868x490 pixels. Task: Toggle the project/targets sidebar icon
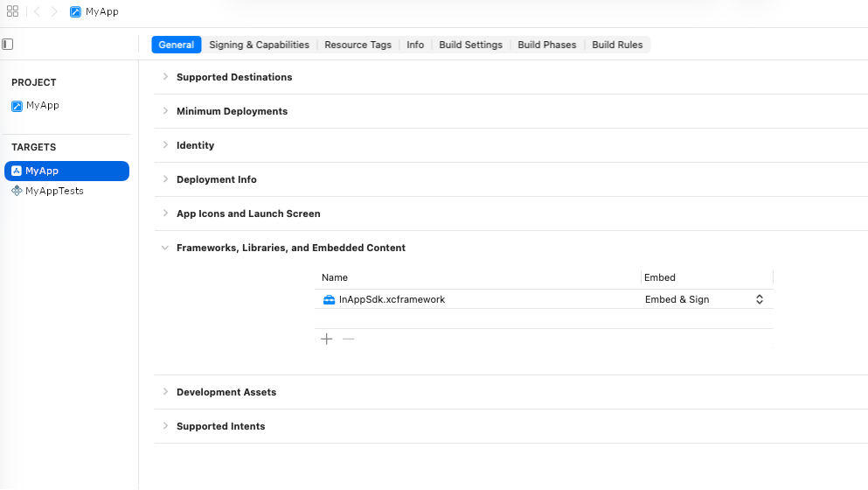click(8, 44)
